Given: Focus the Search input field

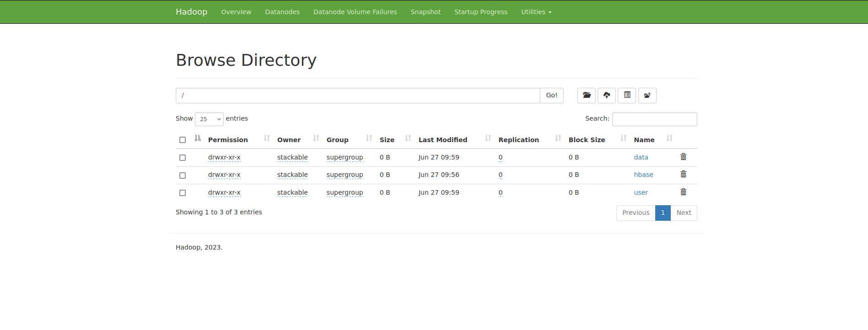Looking at the screenshot, I should click(x=654, y=119).
